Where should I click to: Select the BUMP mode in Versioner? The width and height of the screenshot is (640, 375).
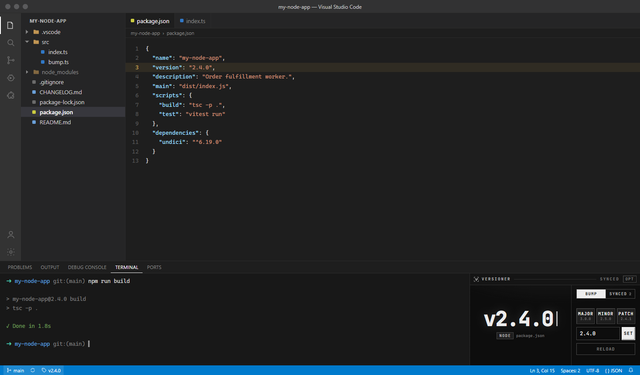click(x=591, y=294)
